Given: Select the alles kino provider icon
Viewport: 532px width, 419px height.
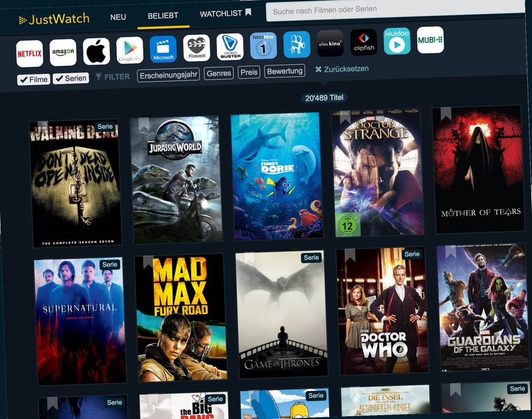Looking at the screenshot, I should click(x=330, y=43).
